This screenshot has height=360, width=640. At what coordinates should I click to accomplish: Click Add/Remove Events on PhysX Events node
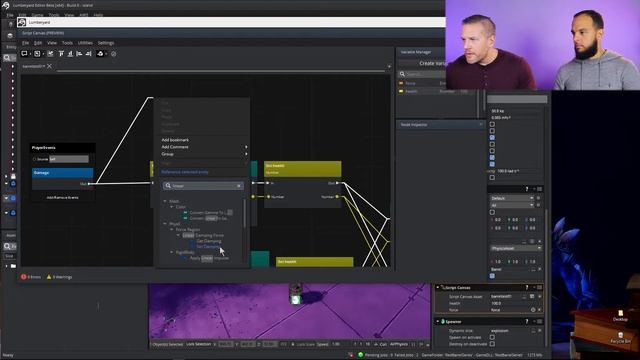click(62, 198)
